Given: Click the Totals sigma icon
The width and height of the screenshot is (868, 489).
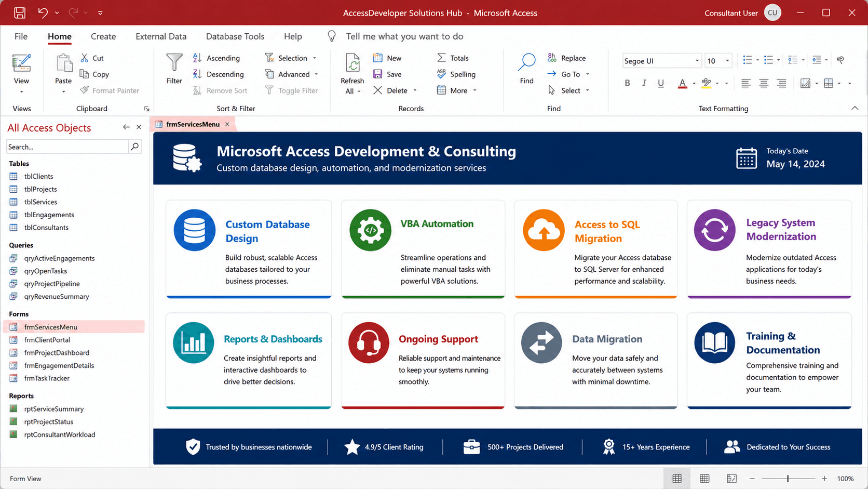Looking at the screenshot, I should coord(441,58).
